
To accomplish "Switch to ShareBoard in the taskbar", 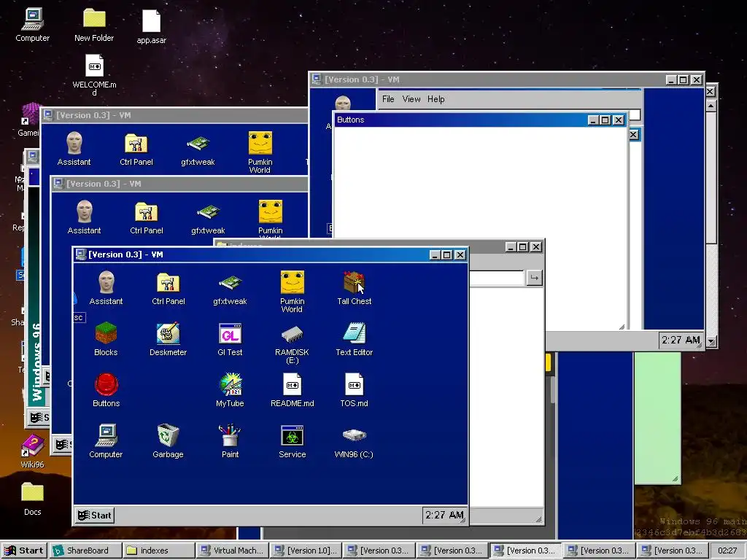I will click(86, 551).
